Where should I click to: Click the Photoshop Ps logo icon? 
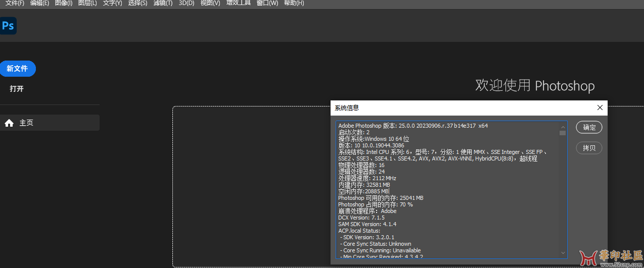(8, 25)
